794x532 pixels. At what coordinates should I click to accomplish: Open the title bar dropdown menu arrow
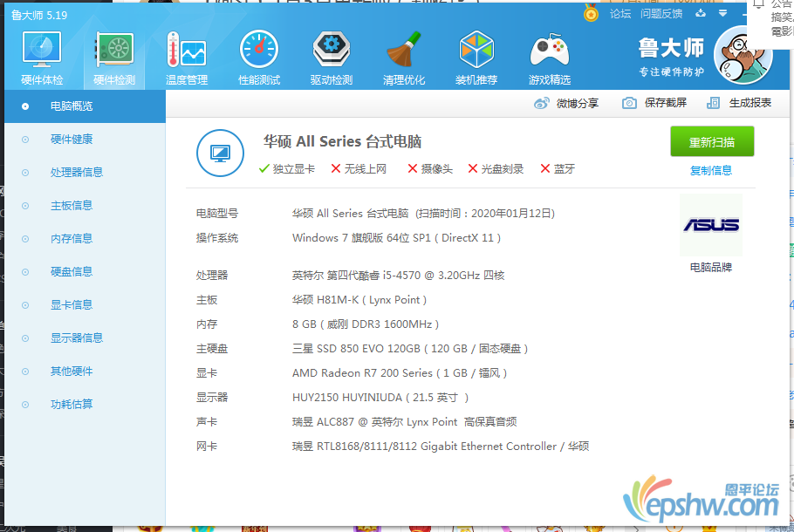(722, 13)
